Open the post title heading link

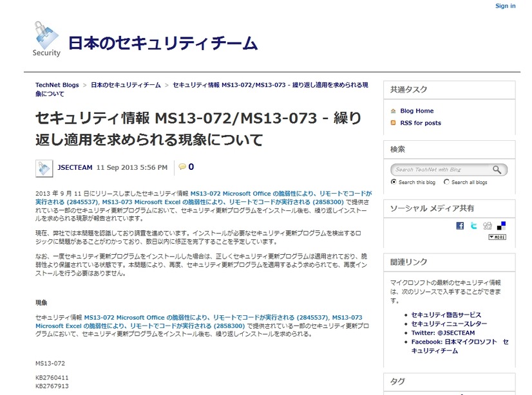click(x=198, y=129)
